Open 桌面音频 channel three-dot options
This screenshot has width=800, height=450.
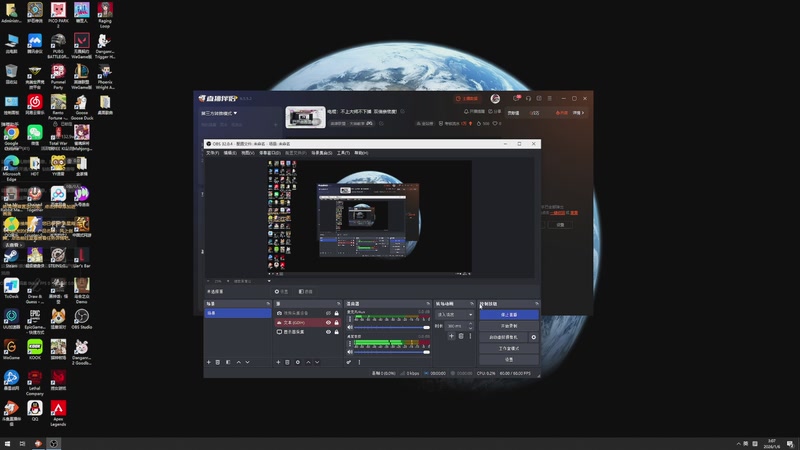(350, 343)
